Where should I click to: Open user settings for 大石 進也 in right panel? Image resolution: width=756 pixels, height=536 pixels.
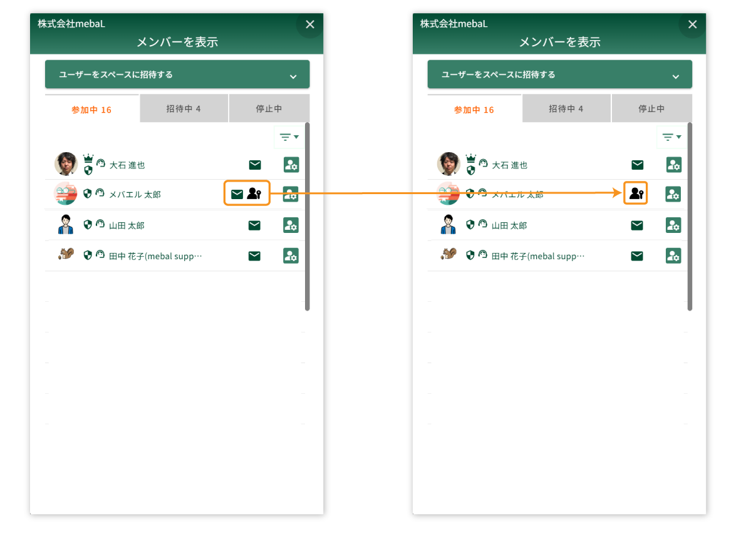tap(673, 165)
